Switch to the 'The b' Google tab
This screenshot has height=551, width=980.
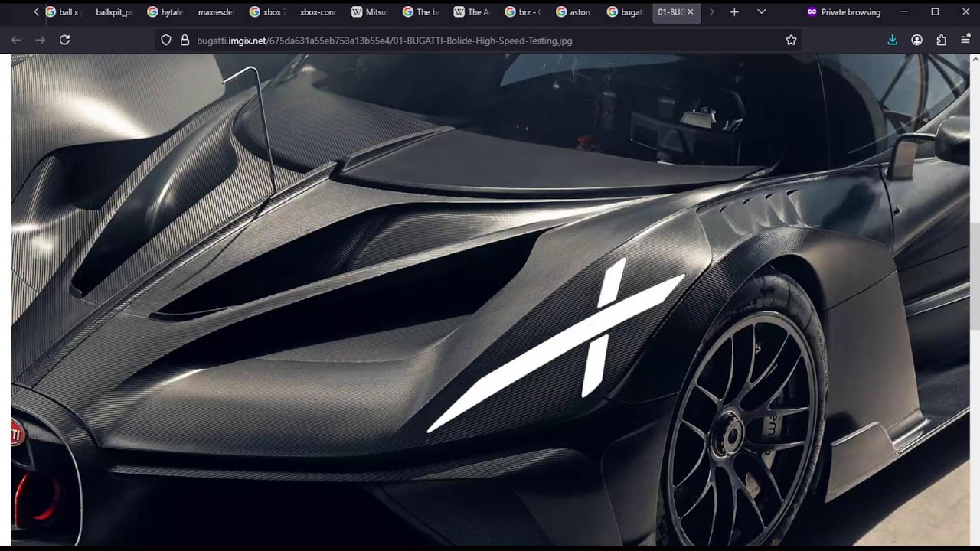(420, 12)
